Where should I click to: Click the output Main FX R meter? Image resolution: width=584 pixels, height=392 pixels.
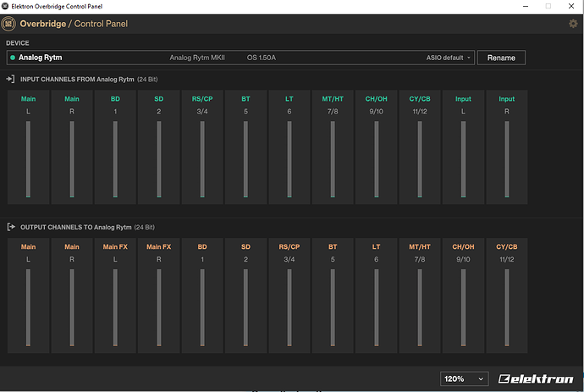[159, 307]
